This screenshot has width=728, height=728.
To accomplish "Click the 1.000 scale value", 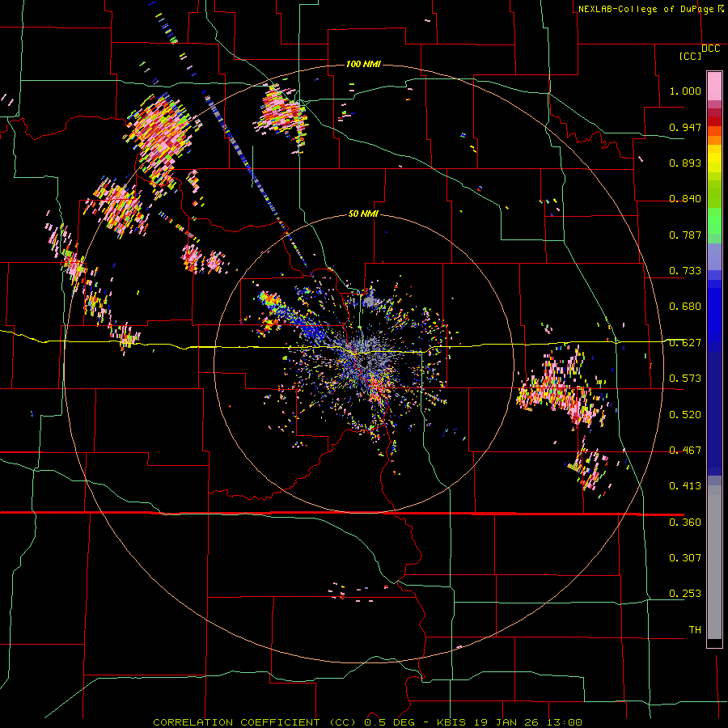I will (x=685, y=91).
